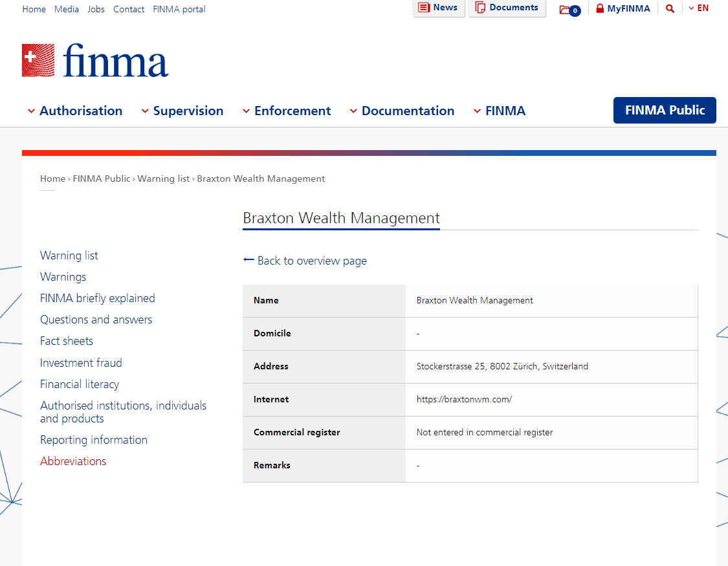Go to Warning list in breadcrumb

tap(164, 179)
